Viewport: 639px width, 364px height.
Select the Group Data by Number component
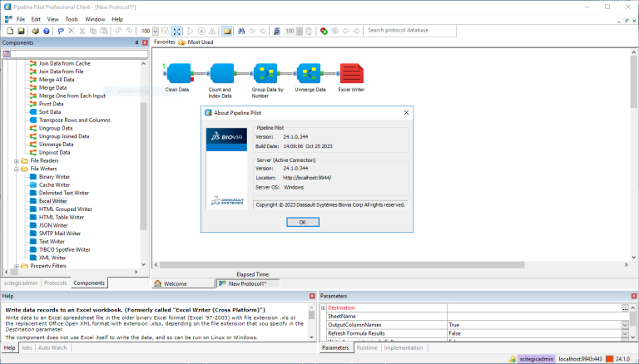click(x=265, y=73)
